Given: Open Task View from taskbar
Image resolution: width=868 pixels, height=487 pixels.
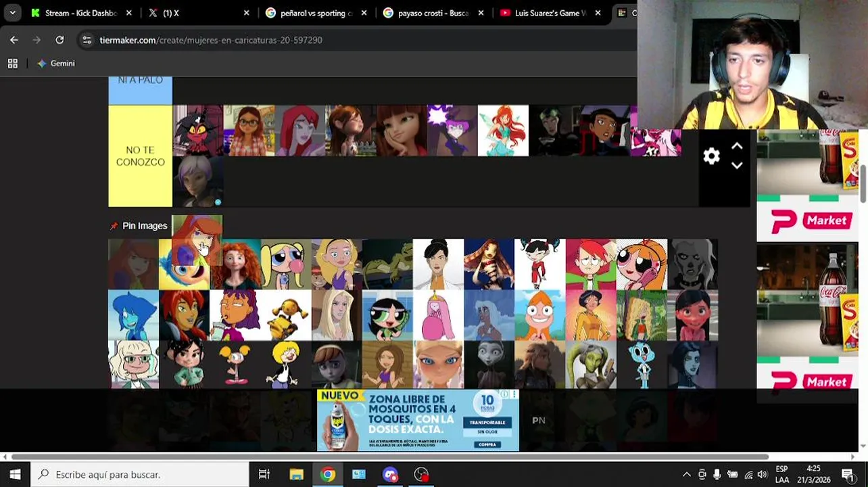Looking at the screenshot, I should click(264, 474).
